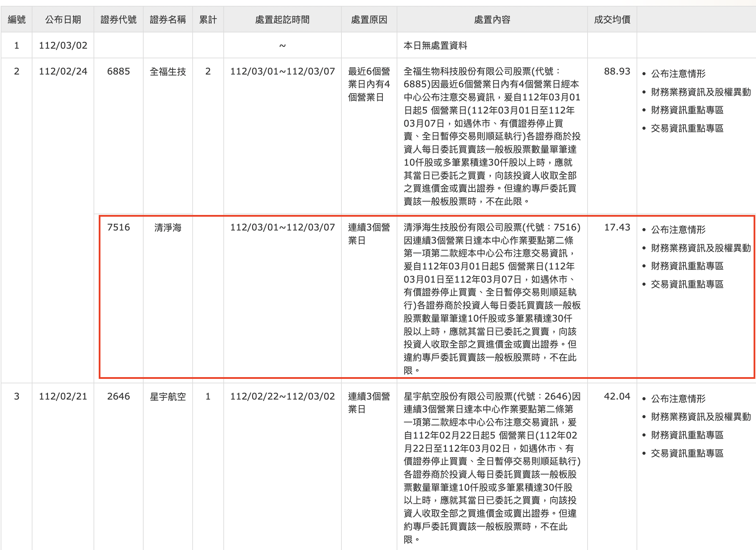Open 財務資訊重點專區 link in 2646 row

coord(687,435)
